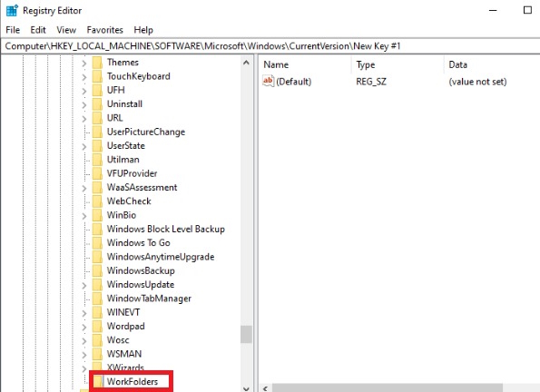Click the UFH folder icon

tap(97, 90)
